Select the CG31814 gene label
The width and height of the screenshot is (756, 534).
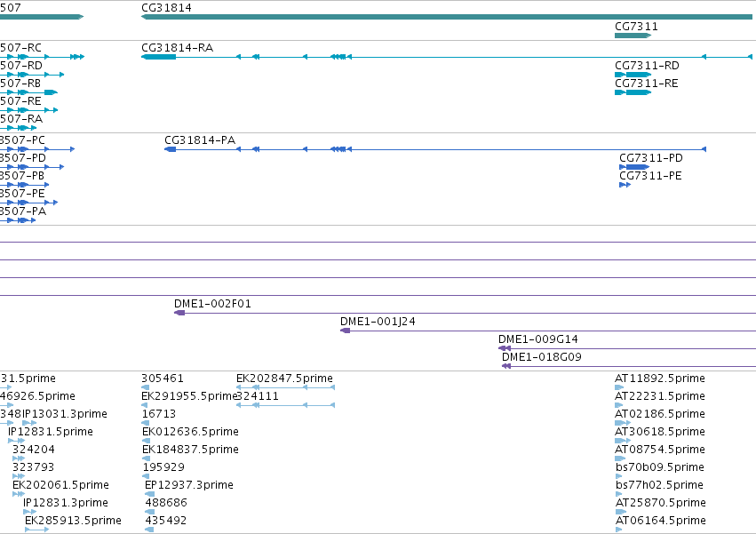pos(166,8)
